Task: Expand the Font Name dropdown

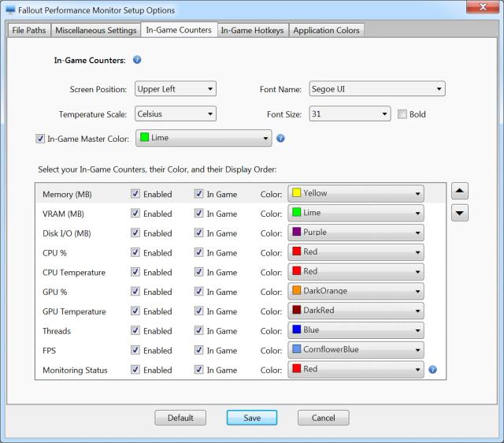Action: (377, 89)
